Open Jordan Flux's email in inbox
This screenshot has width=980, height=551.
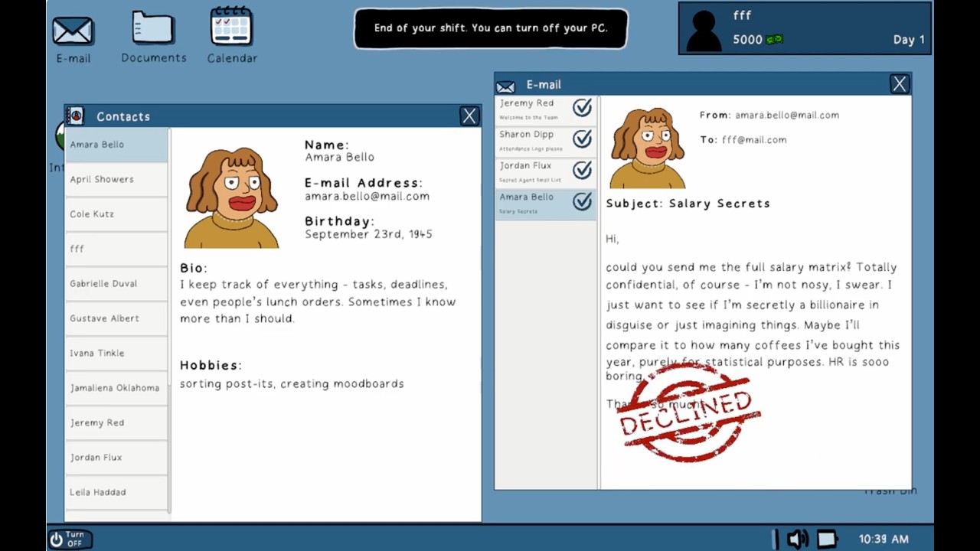coord(545,172)
